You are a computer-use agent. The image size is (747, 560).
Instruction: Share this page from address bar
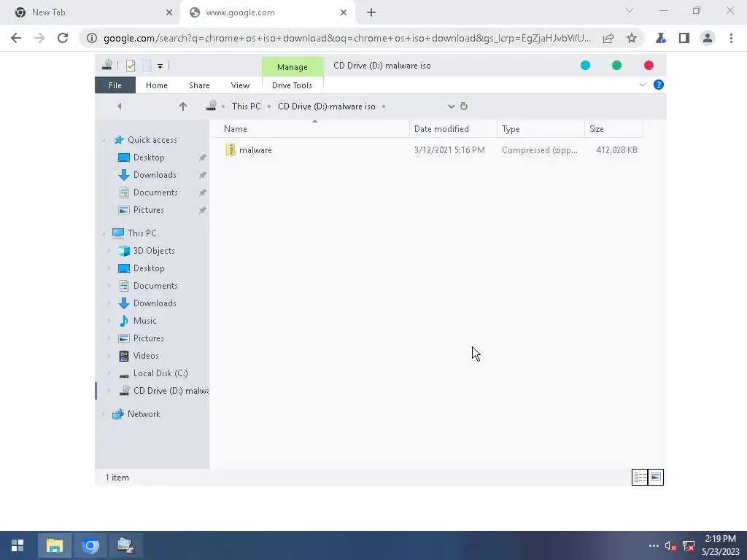(608, 38)
